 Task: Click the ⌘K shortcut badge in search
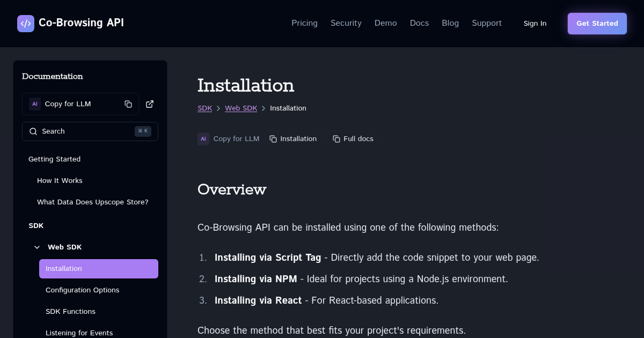pos(143,131)
